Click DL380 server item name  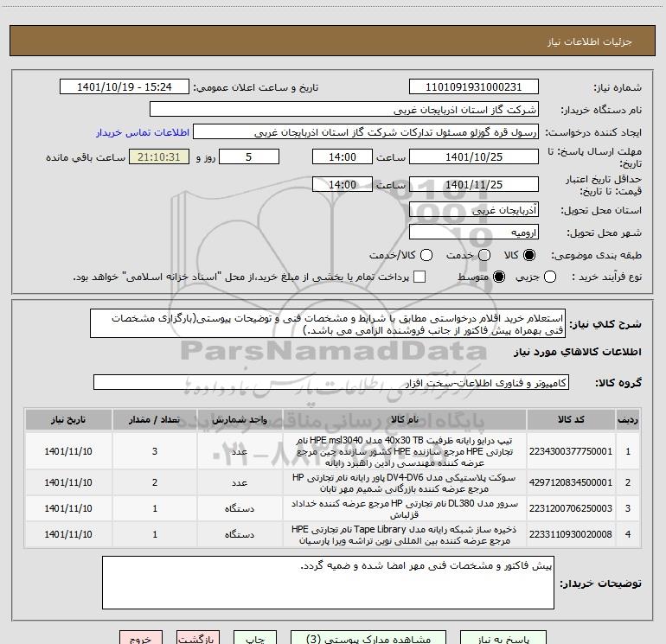tap(405, 509)
